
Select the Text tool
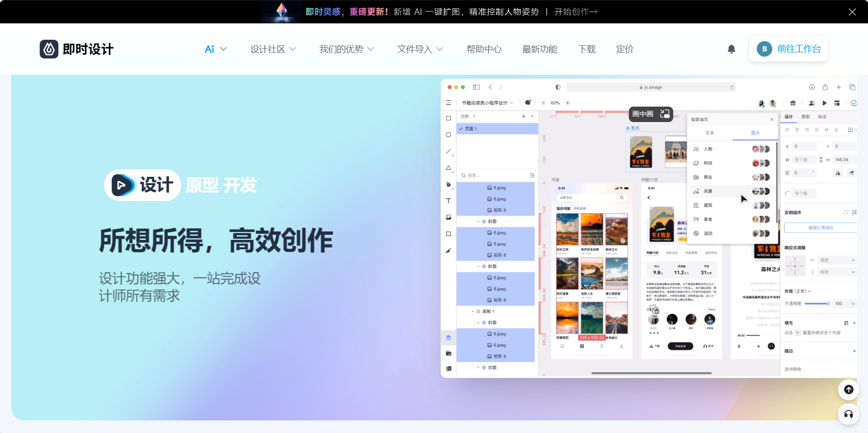pos(448,201)
